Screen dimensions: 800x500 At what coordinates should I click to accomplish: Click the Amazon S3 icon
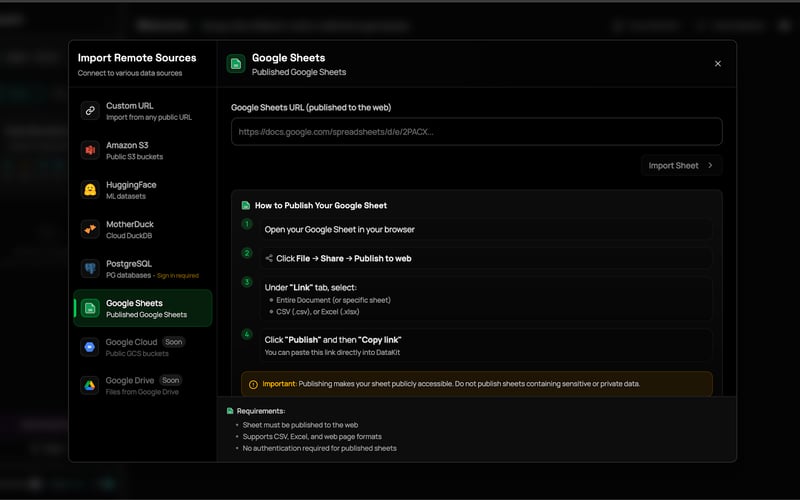90,150
